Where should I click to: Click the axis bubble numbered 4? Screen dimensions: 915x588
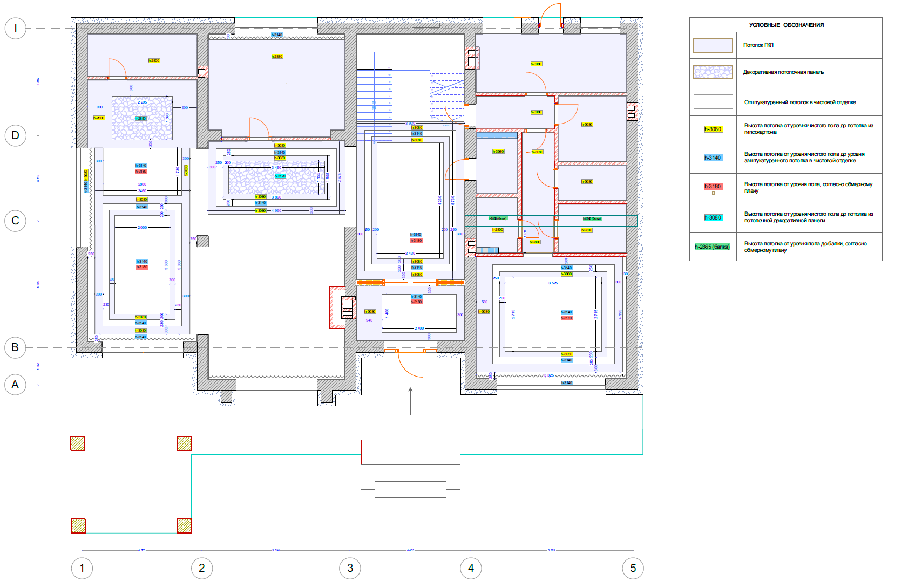point(471,568)
